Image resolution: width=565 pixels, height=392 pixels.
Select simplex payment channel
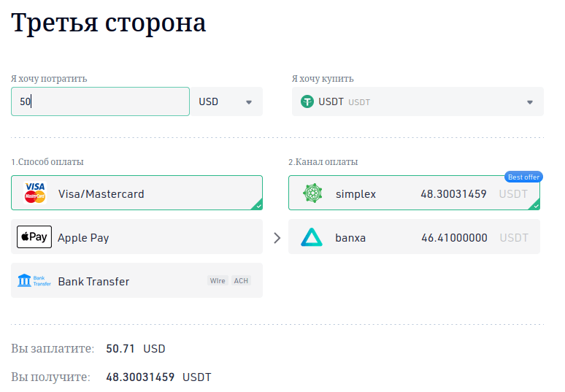[414, 193]
